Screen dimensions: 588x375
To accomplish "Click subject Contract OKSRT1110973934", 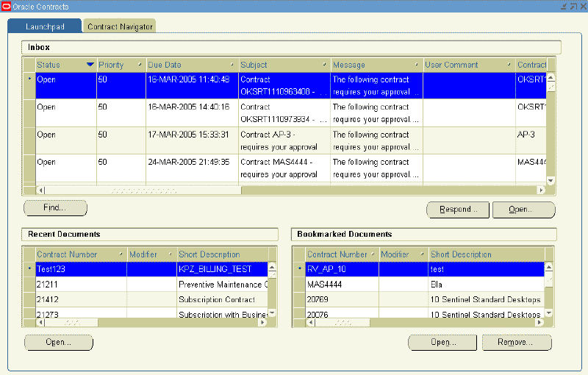I will [x=284, y=113].
